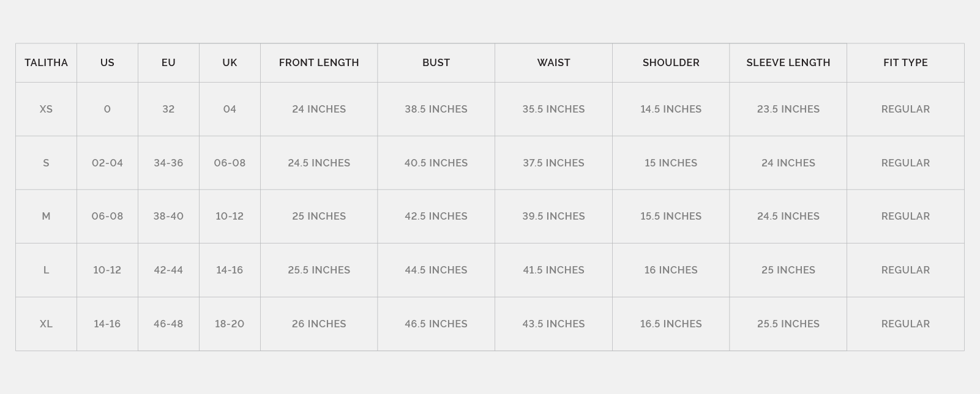Select the 02-04 US size cell
Screen dimensions: 980x394
107,163
